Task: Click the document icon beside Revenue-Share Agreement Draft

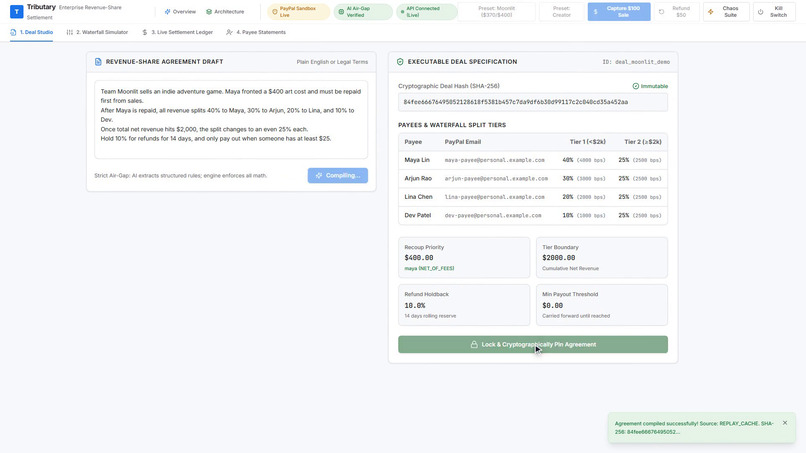Action: pos(98,62)
